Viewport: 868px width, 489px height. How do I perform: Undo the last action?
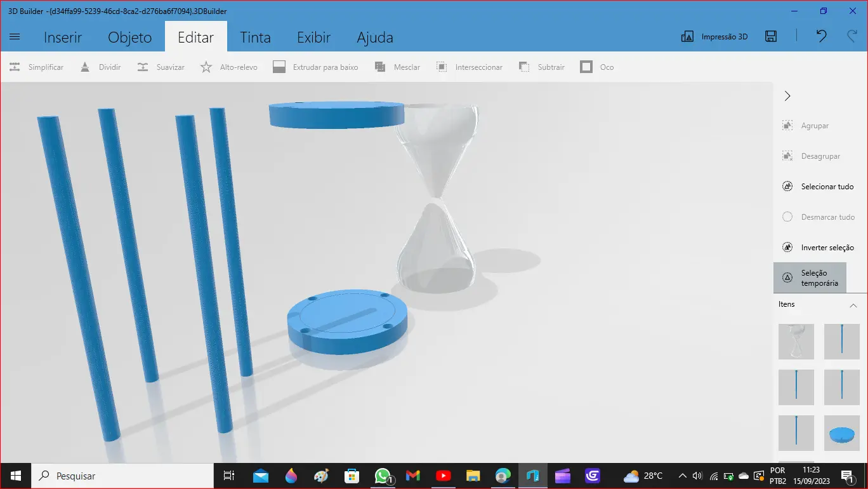(x=822, y=36)
